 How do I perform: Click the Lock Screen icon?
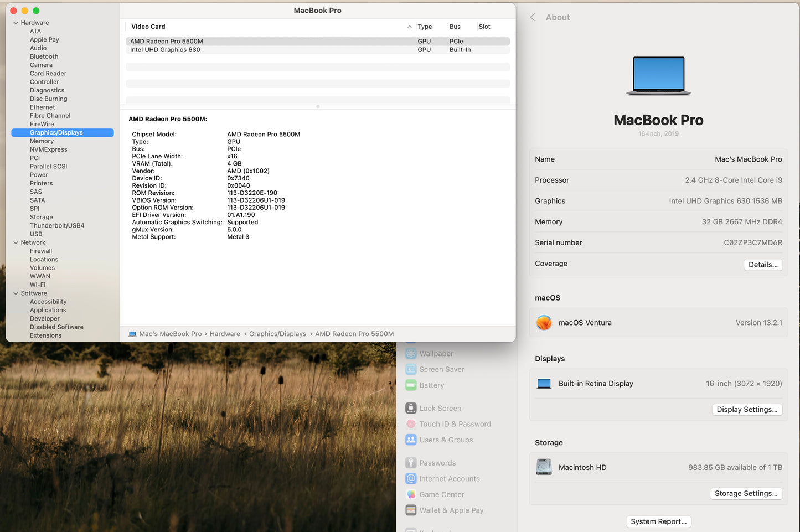click(x=411, y=409)
